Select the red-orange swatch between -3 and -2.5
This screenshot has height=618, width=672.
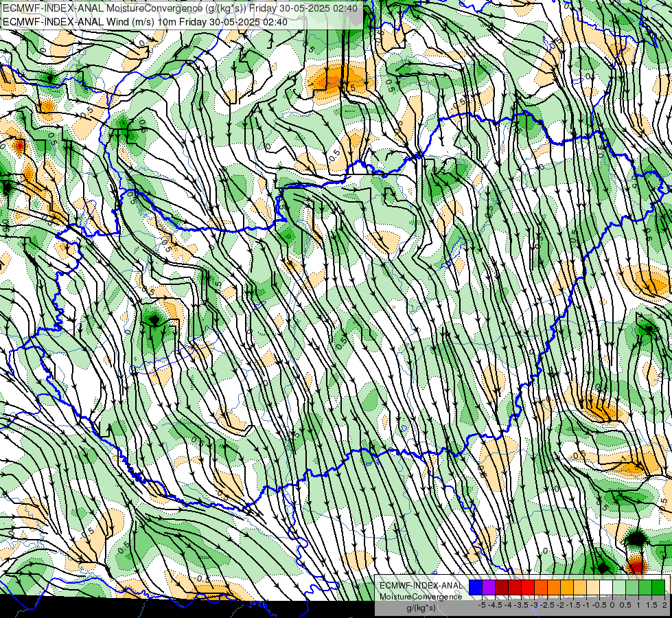click(541, 588)
